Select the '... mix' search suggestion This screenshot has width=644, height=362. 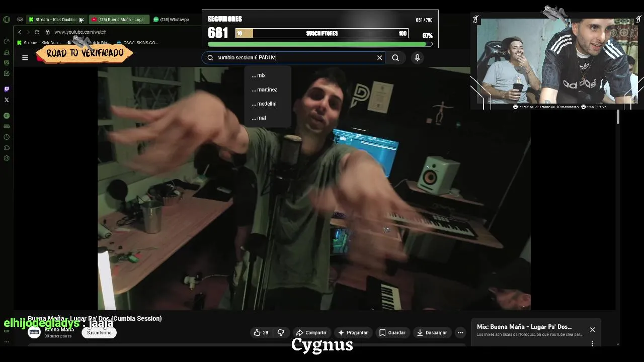[x=268, y=75]
